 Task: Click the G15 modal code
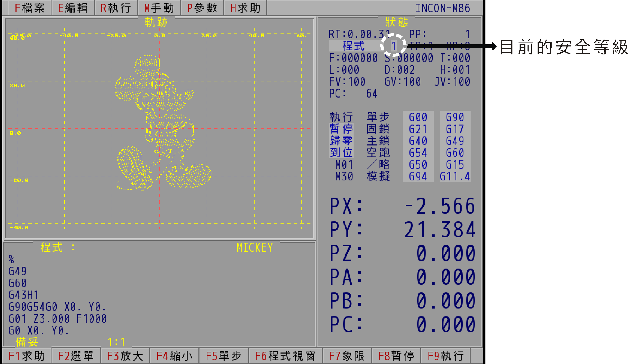click(x=455, y=165)
